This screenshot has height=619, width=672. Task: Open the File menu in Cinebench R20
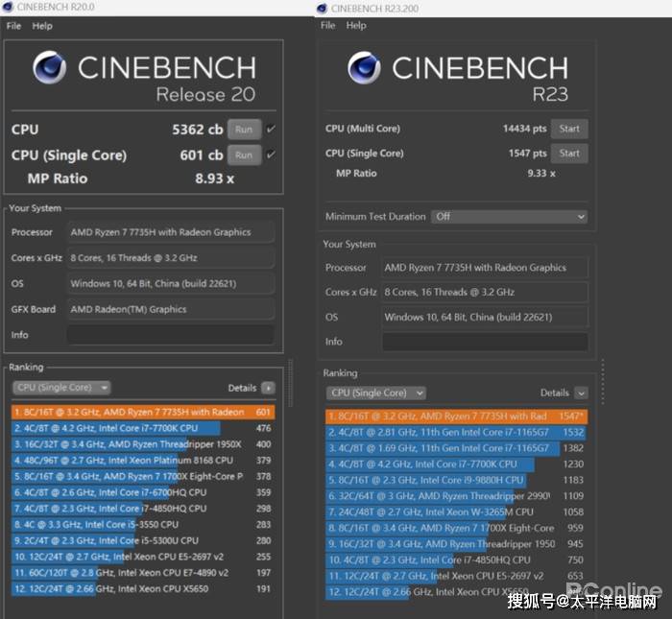point(13,26)
